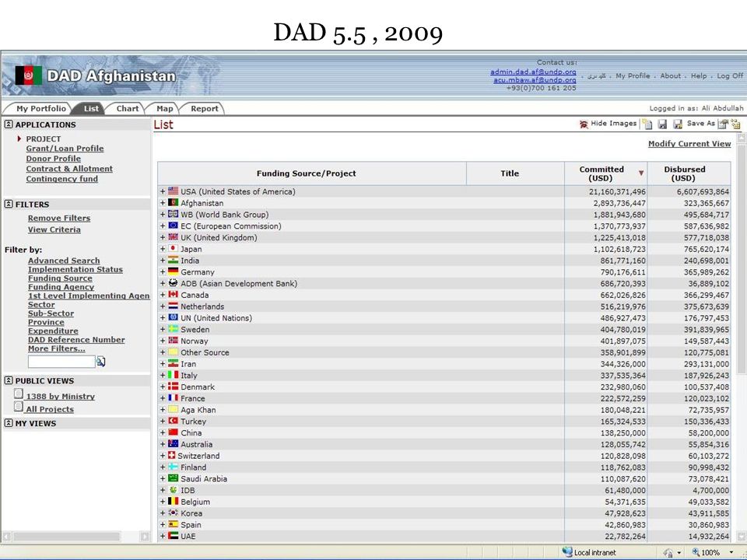Screen dimensions: 747x560
Task: Click the export icon right of Save As
Action: [x=723, y=124]
